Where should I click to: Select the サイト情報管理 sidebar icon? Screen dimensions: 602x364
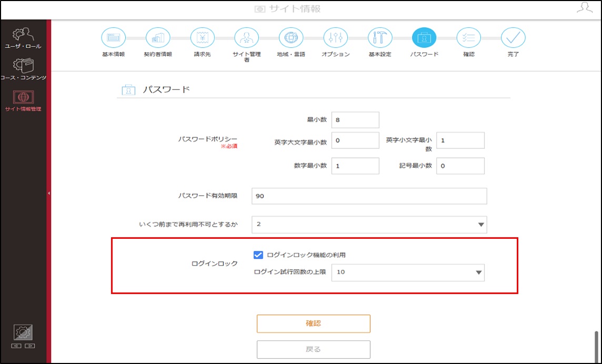(23, 97)
